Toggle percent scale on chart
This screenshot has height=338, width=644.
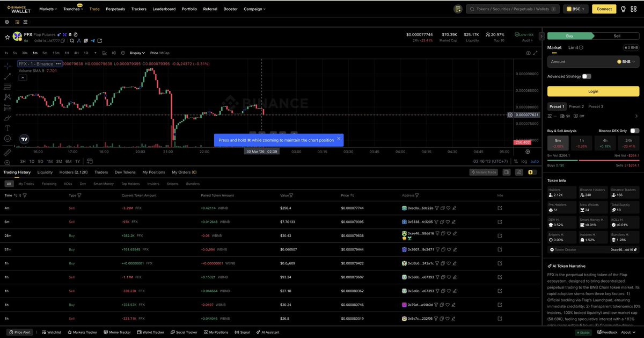(516, 161)
